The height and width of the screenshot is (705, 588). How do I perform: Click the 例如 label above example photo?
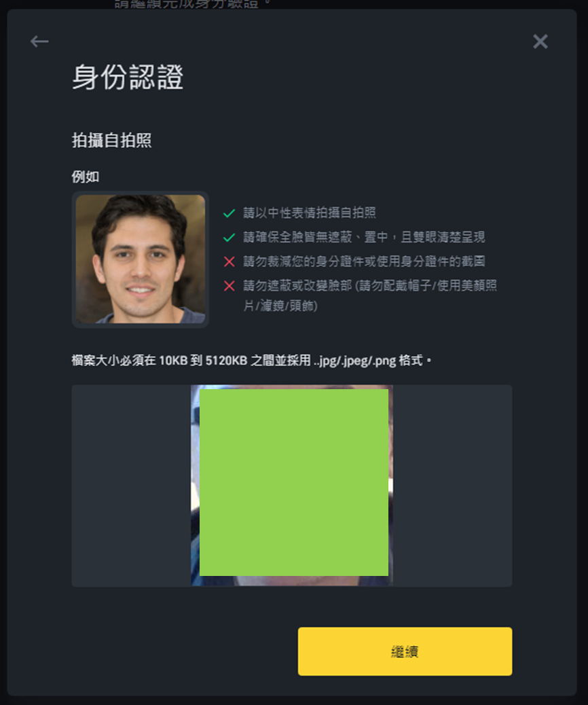86,177
